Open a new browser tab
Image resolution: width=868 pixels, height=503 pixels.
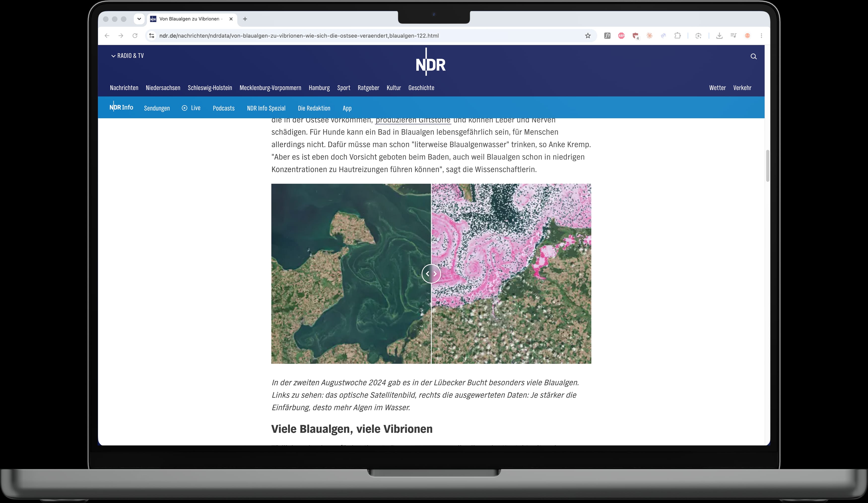[x=245, y=19]
